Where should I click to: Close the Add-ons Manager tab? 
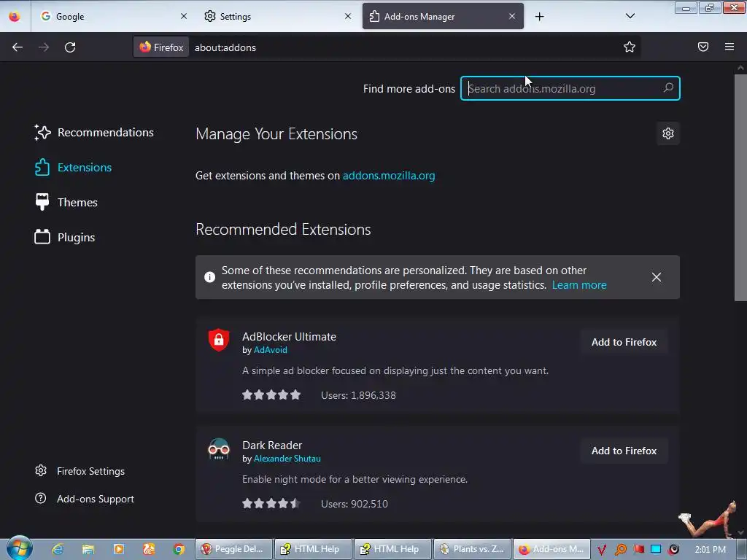[511, 16]
